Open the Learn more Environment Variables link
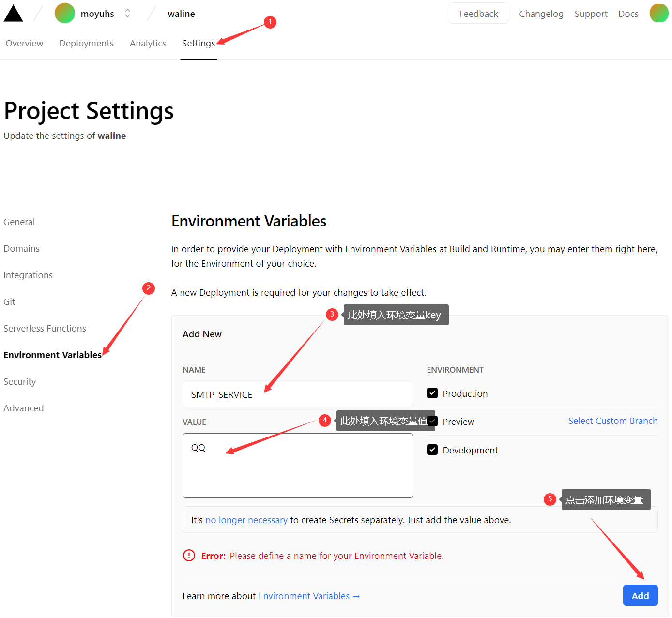 (x=309, y=596)
